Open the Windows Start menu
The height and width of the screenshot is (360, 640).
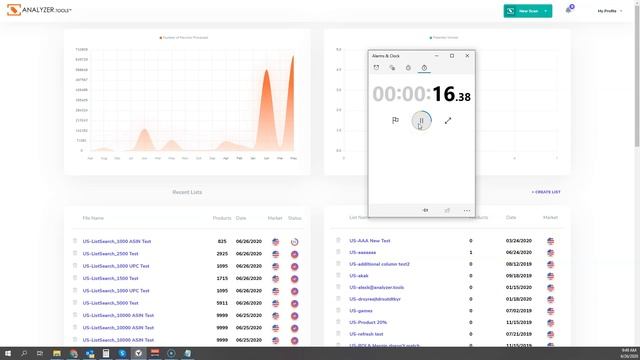coord(7,353)
